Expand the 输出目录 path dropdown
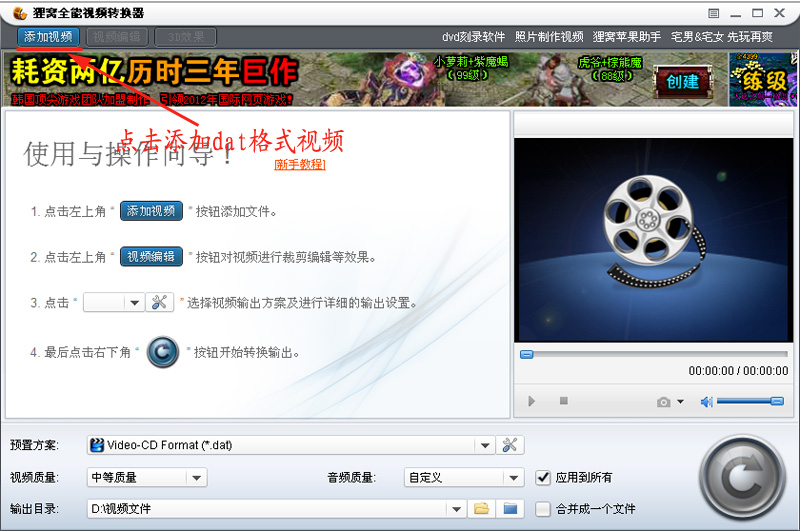 (x=456, y=509)
